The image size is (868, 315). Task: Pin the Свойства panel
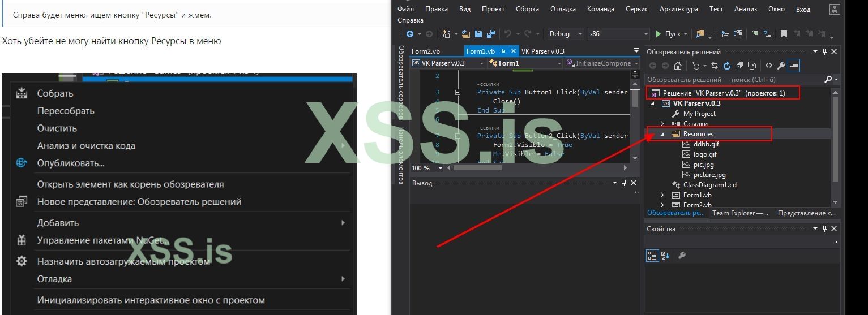pos(825,228)
